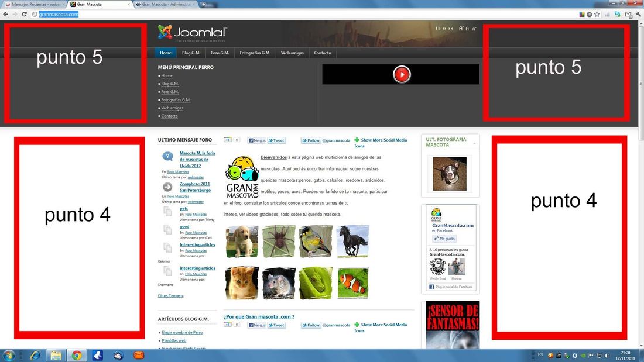The image size is (644, 362).
Task: Click the Joomla! logo
Action: coord(192,33)
